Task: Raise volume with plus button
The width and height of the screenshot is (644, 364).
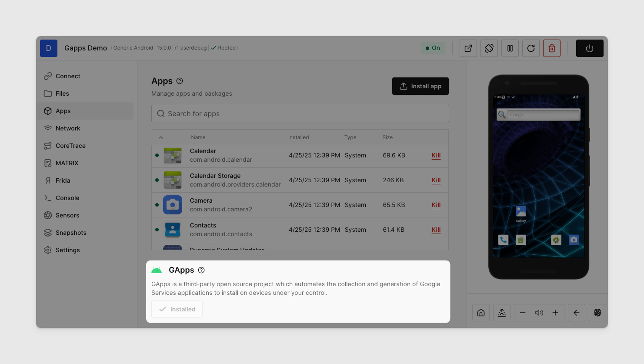Action: 555,313
